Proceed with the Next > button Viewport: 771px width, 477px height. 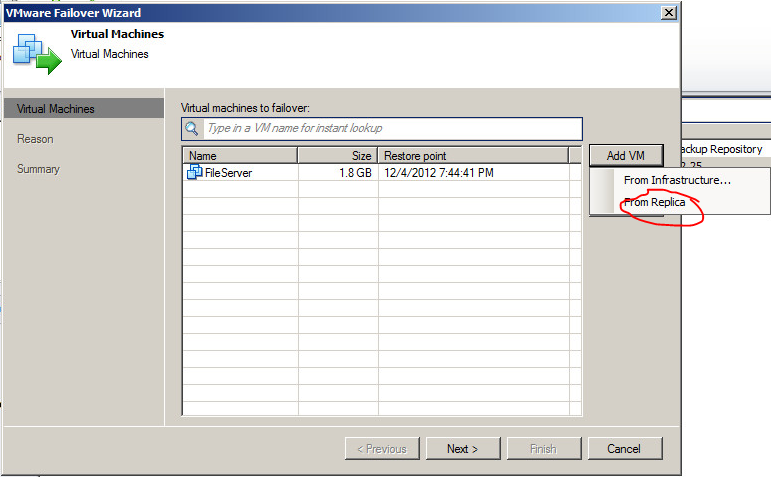463,448
